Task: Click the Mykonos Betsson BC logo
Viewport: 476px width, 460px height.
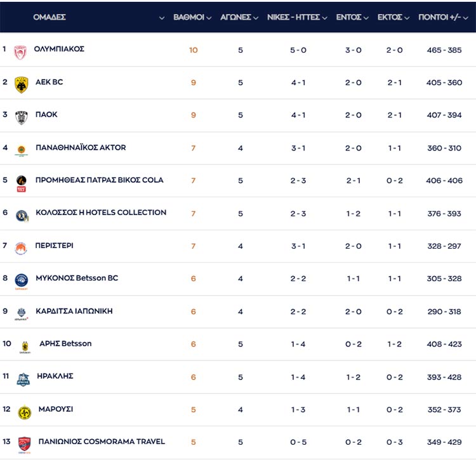Action: point(22,281)
